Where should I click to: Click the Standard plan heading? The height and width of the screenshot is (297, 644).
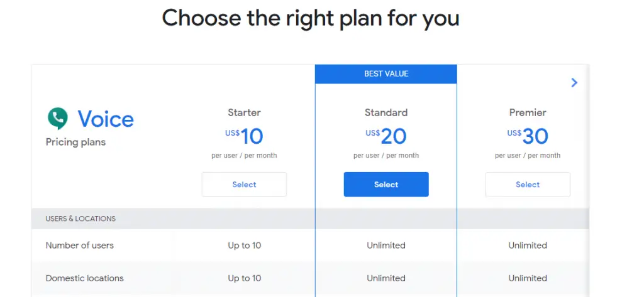click(x=386, y=112)
